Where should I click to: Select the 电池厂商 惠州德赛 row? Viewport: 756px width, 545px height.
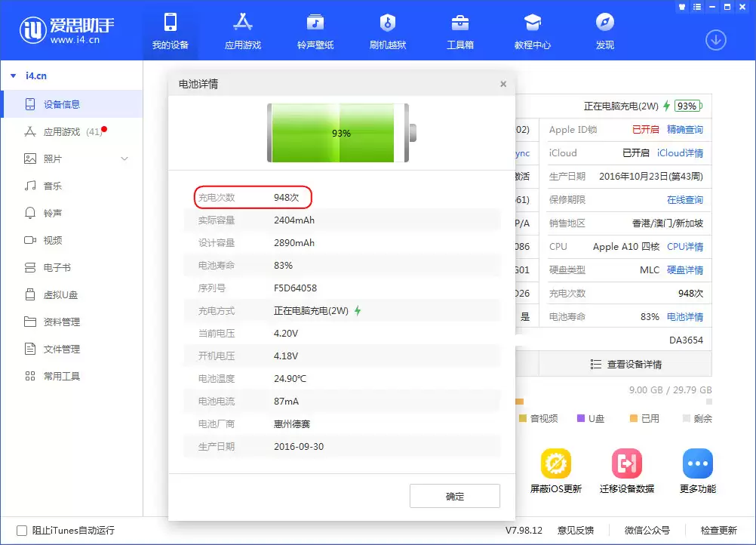[342, 424]
